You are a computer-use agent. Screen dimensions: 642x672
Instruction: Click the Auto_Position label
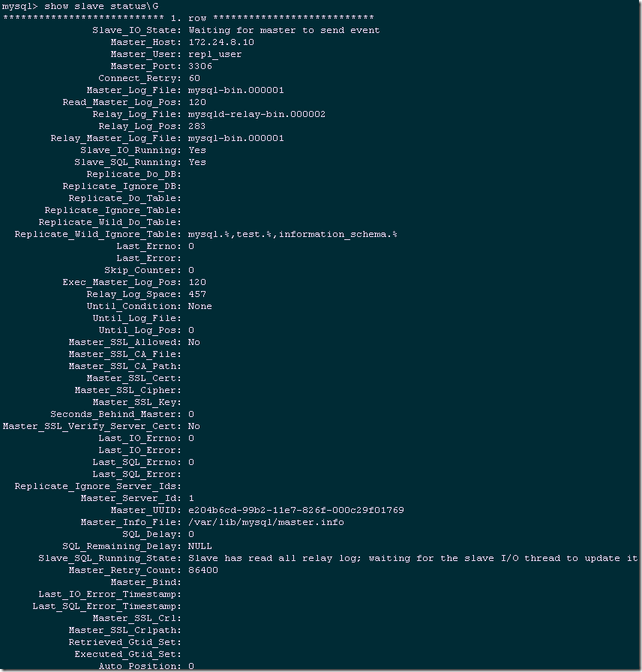pos(139,666)
